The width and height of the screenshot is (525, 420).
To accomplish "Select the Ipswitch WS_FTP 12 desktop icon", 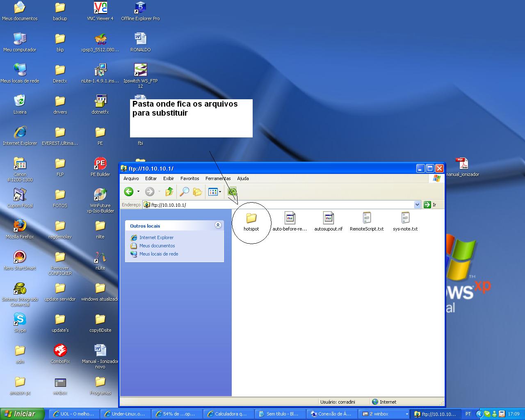I will tap(140, 76).
